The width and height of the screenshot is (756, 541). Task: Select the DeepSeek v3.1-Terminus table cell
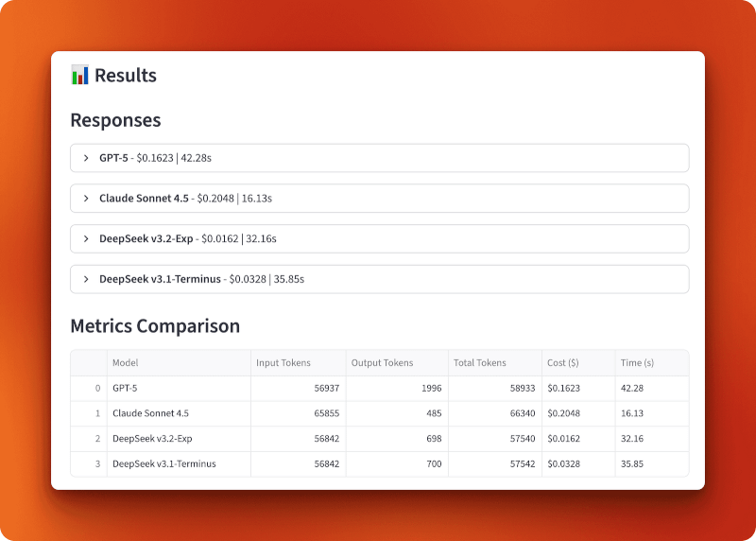[179, 464]
